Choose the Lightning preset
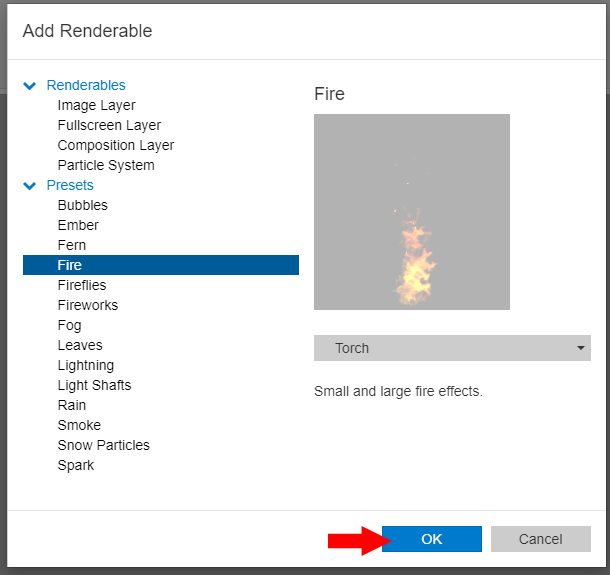Screen dimensions: 610x575 [x=85, y=365]
